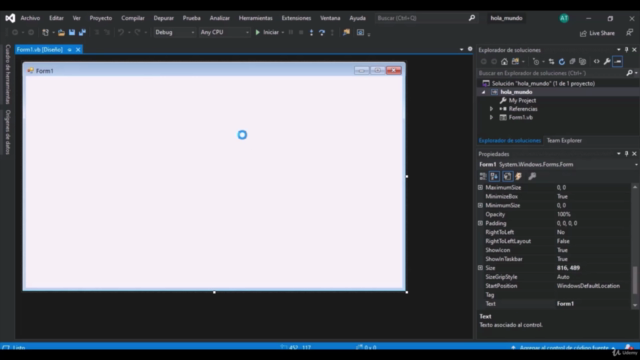Click the Events lightning bolt icon

(519, 176)
